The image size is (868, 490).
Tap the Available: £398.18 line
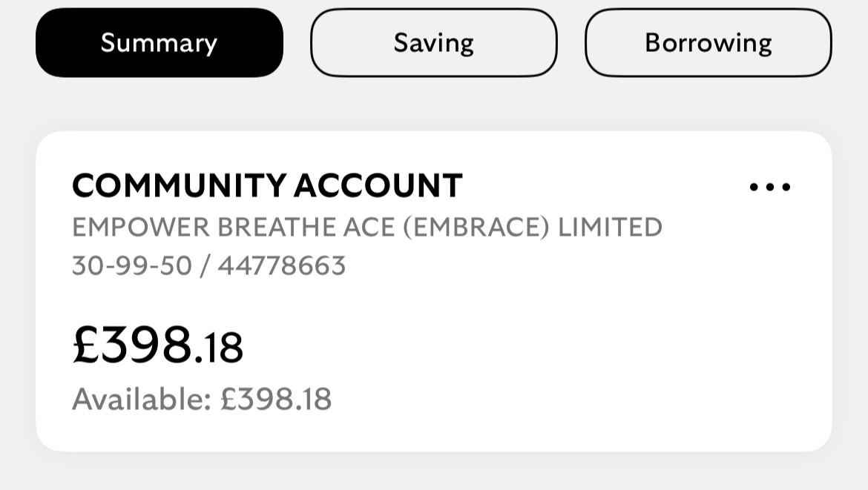tap(202, 400)
